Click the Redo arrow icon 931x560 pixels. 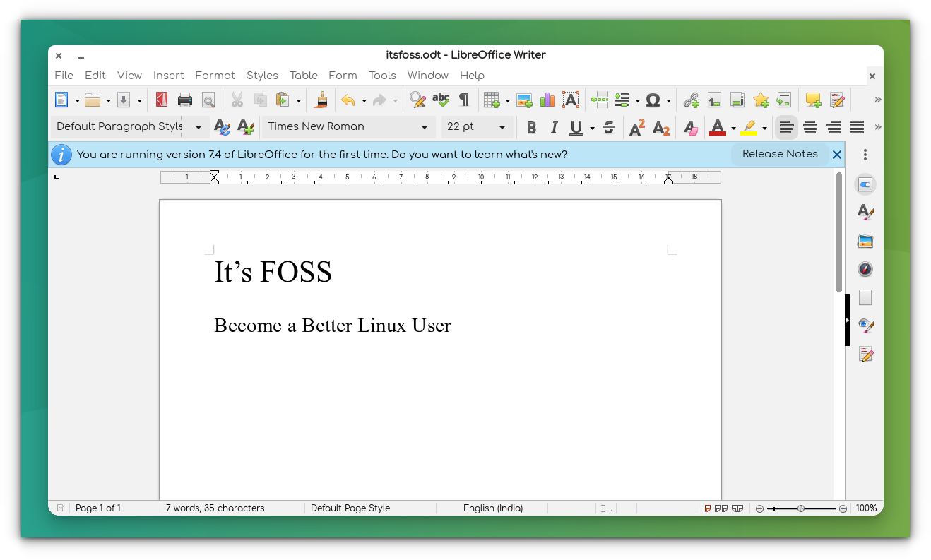pos(379,100)
